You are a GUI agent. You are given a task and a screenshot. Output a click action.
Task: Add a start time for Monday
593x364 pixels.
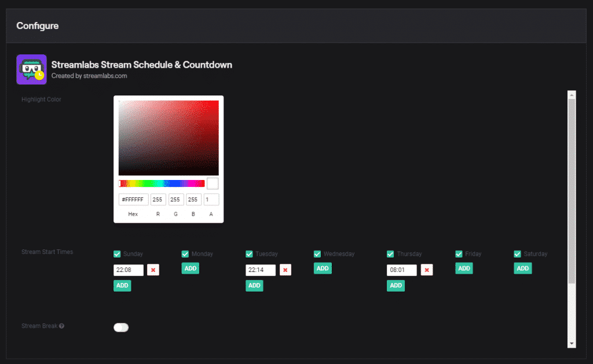point(190,268)
